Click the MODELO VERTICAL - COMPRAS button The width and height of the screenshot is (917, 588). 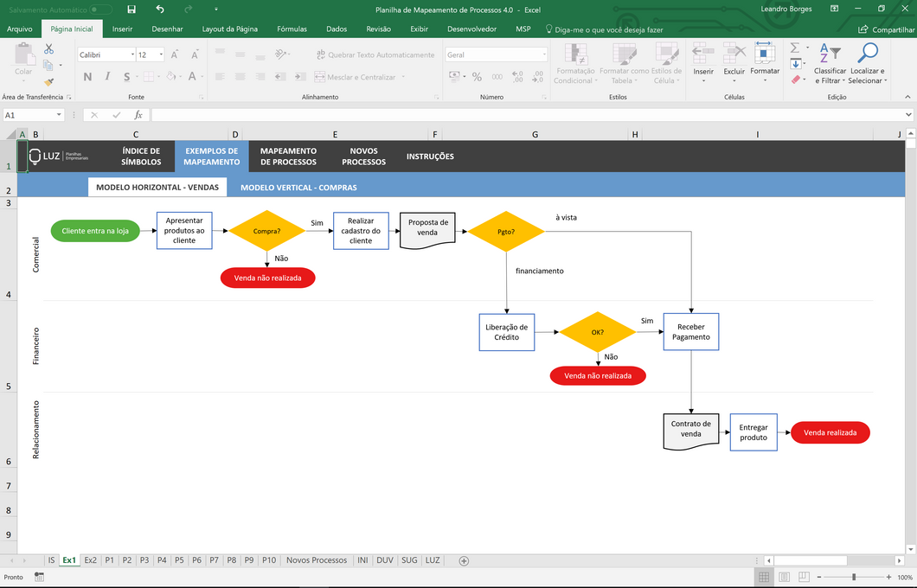coord(298,187)
